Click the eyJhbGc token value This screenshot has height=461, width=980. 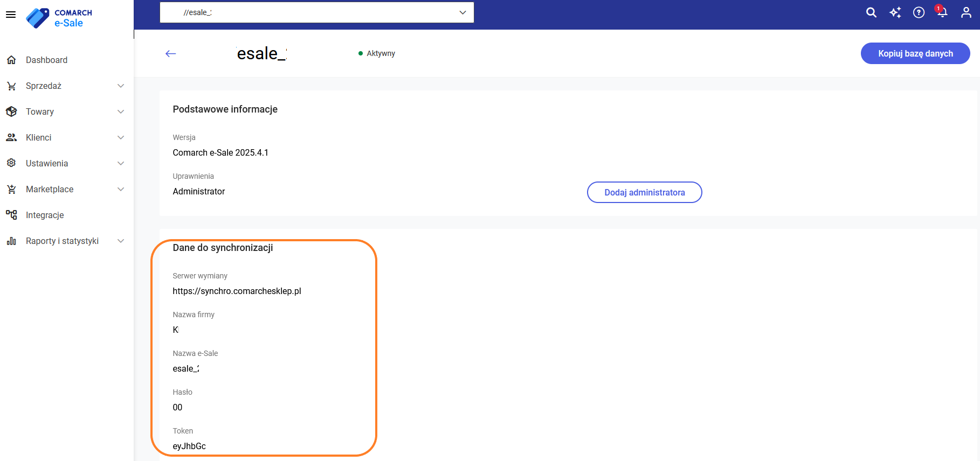[189, 446]
